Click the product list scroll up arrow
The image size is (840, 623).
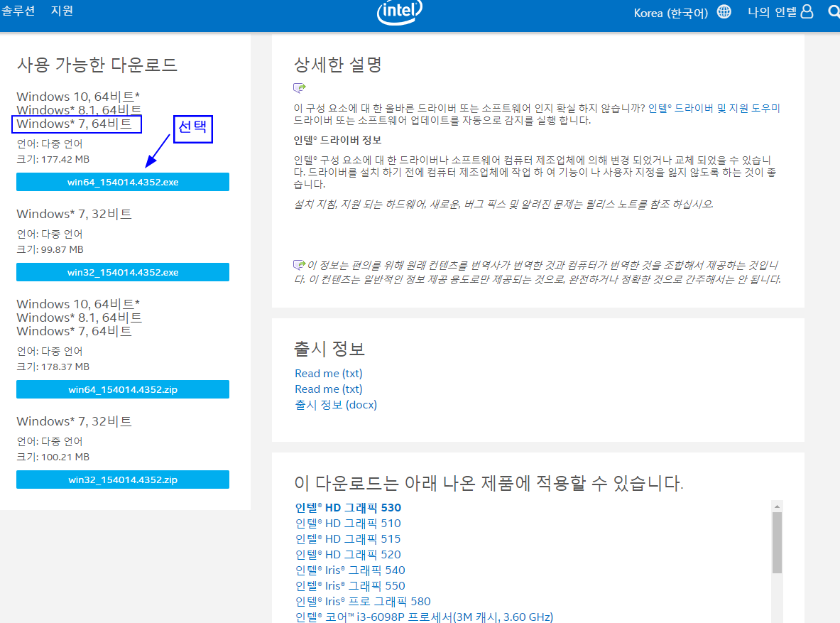[777, 506]
